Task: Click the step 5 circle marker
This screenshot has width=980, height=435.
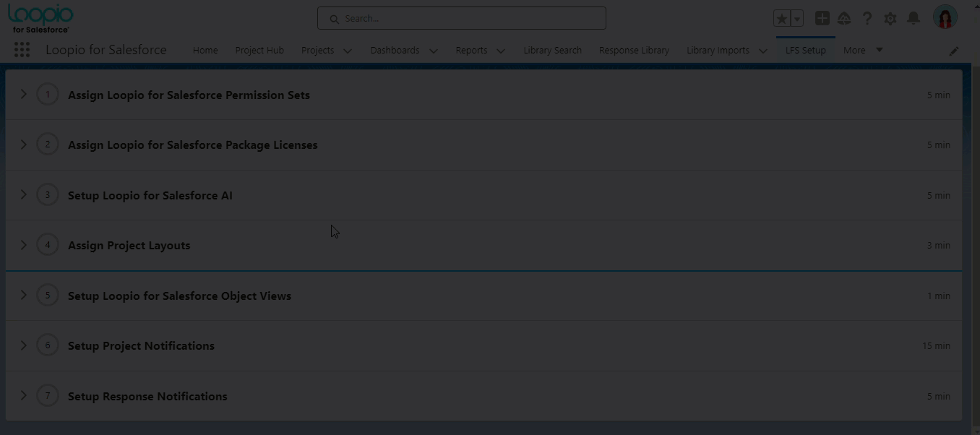Action: 48,296
